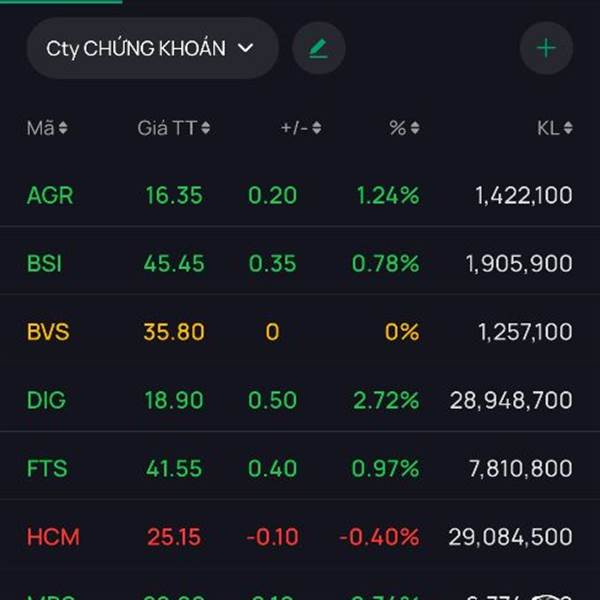Viewport: 600px width, 600px height.
Task: Open the BSI stock row
Action: (x=300, y=263)
